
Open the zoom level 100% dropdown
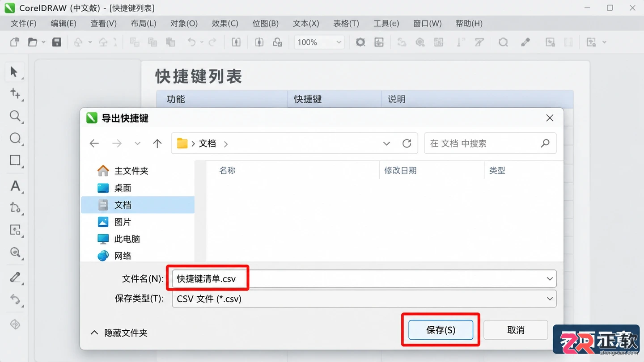tap(339, 42)
